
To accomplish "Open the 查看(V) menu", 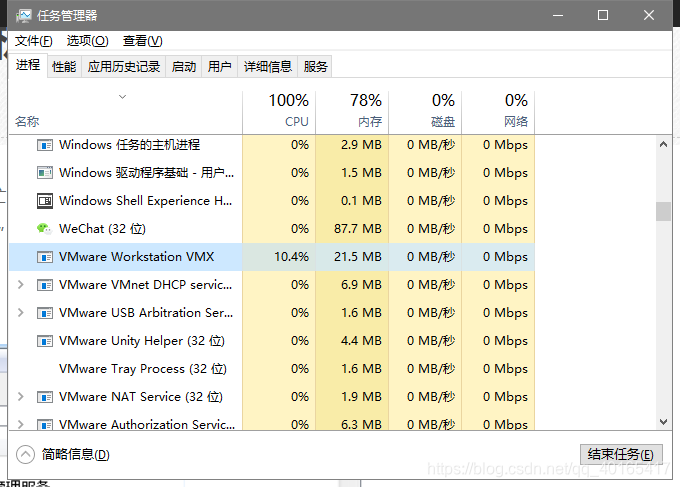I will point(143,41).
